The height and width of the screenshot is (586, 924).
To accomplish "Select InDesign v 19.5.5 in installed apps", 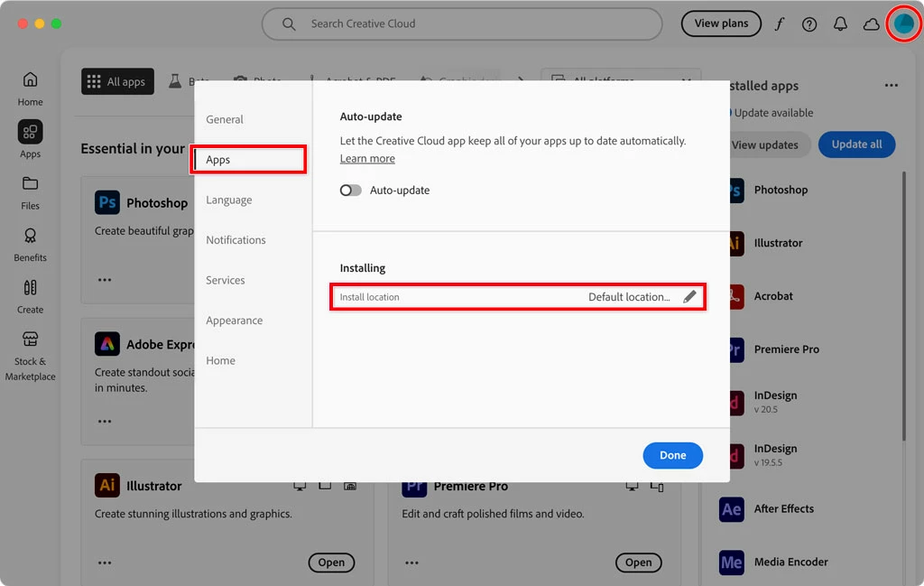I will coord(775,455).
